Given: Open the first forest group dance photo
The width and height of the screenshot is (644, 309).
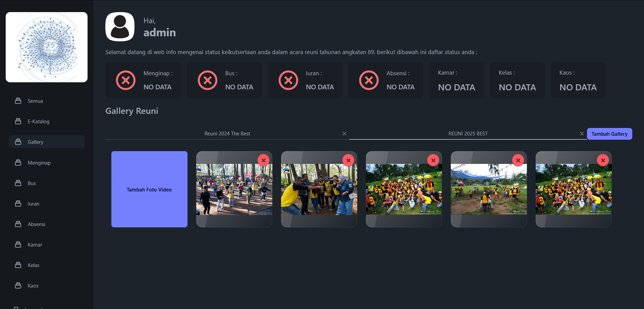Looking at the screenshot, I should (x=234, y=190).
